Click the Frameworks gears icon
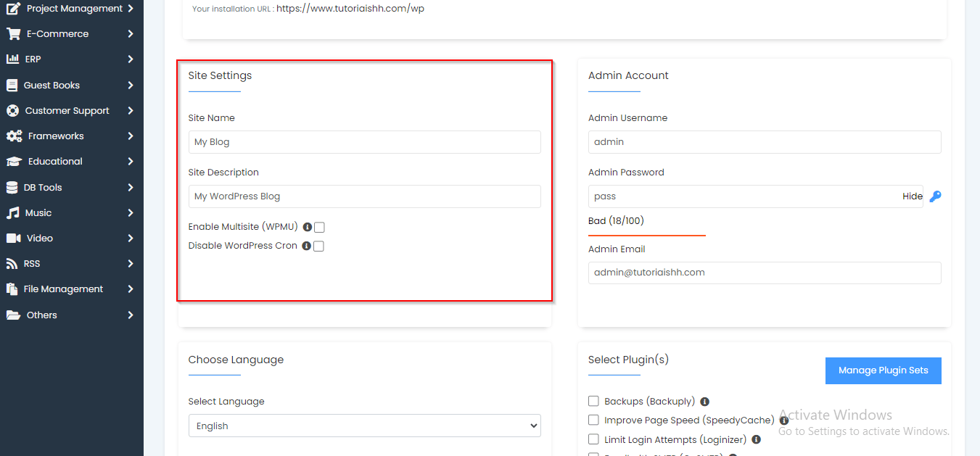 [x=14, y=136]
